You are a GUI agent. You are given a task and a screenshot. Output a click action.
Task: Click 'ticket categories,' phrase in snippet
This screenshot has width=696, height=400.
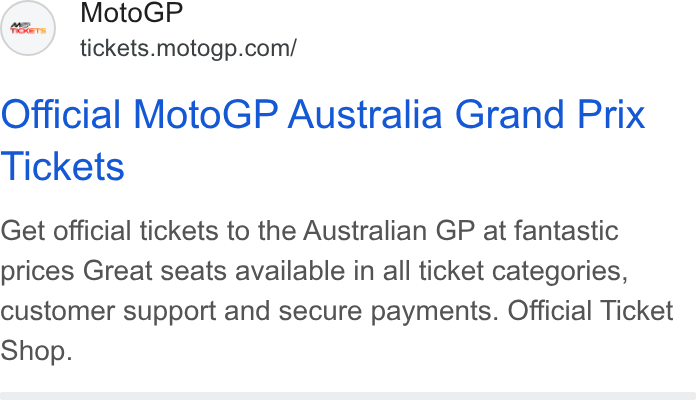tap(523, 272)
